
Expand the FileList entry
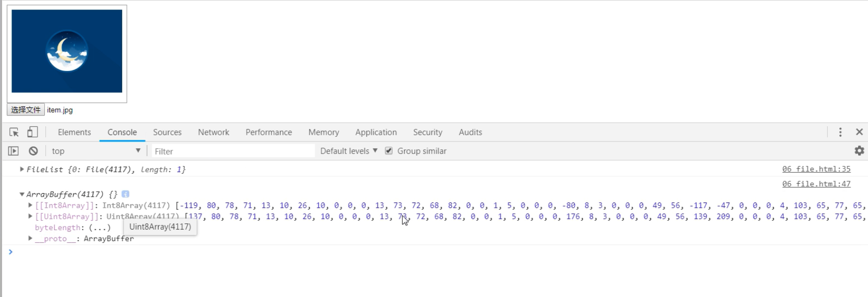coord(22,169)
